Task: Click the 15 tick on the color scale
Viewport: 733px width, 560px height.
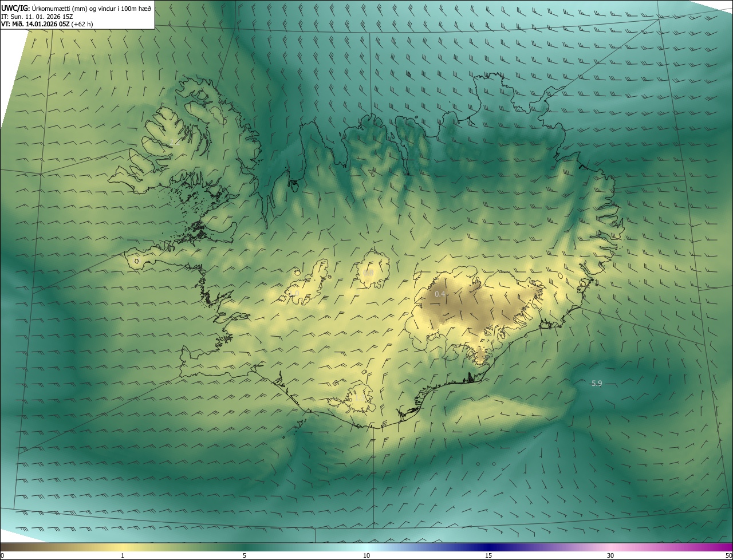Action: coord(488,555)
